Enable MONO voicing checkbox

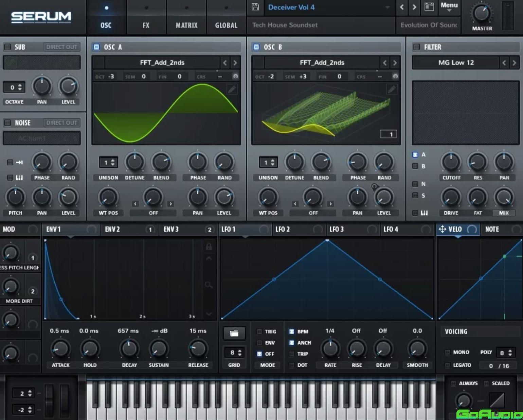coord(448,352)
